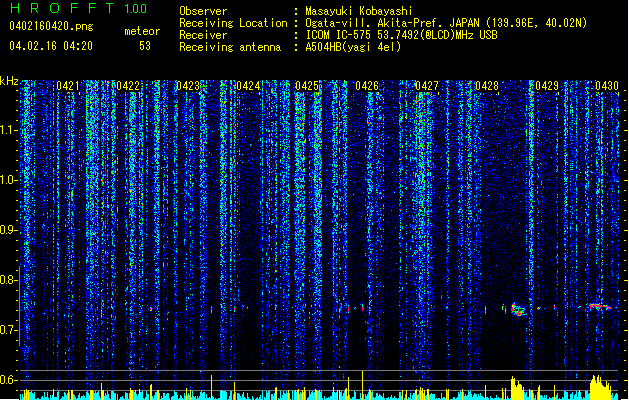Viewport: 629px width, 400px height.
Task: Click the red horizontal echo streak below 0430
Action: point(600,307)
